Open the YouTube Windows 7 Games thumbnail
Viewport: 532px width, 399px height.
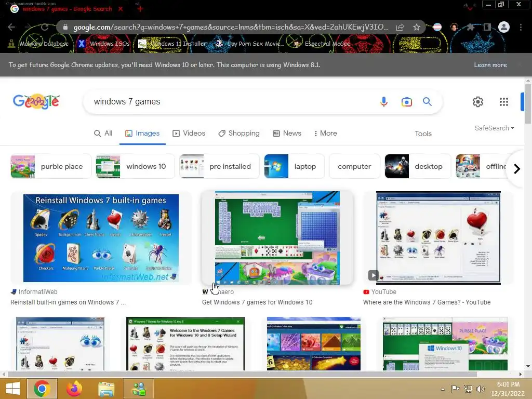point(438,237)
